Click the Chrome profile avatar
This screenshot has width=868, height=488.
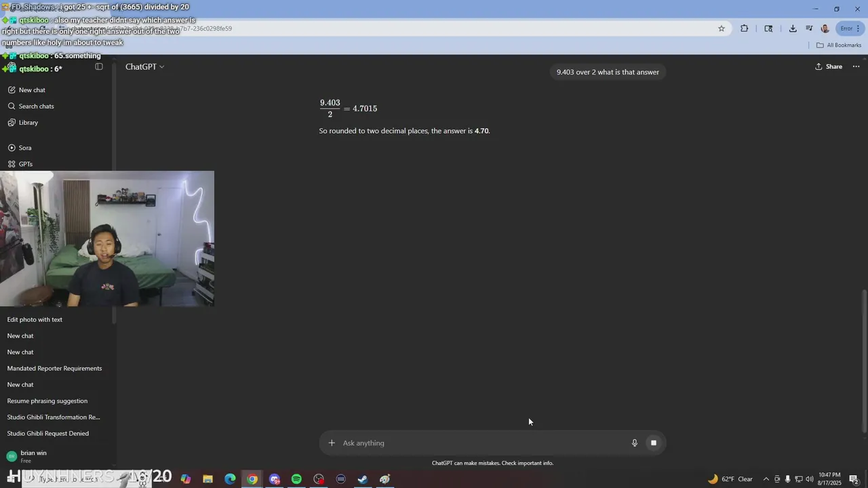coord(825,28)
